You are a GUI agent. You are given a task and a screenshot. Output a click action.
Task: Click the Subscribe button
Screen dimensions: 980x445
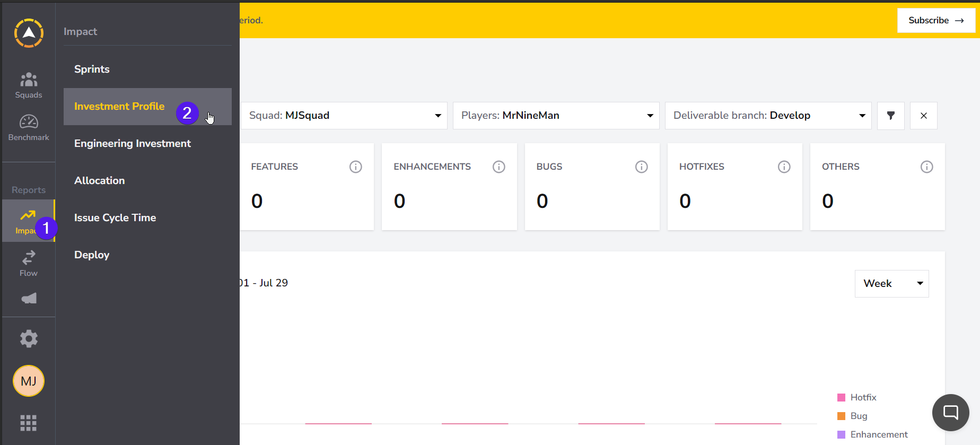(936, 21)
